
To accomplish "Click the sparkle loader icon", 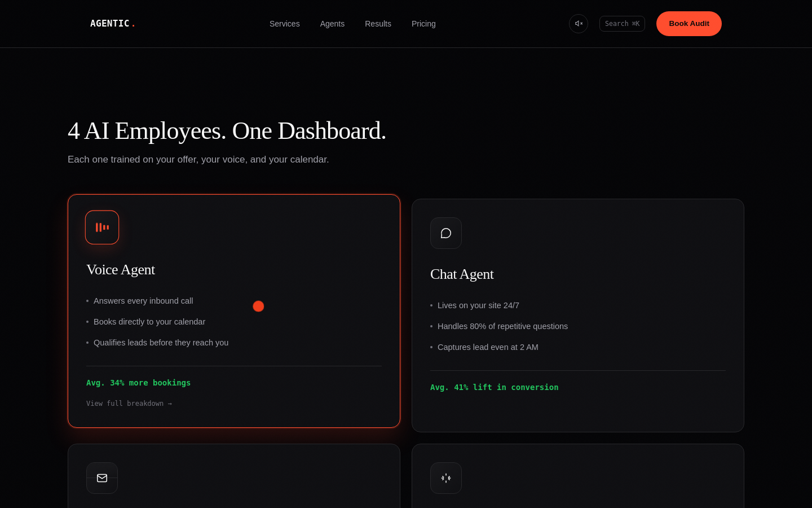I will [446, 478].
